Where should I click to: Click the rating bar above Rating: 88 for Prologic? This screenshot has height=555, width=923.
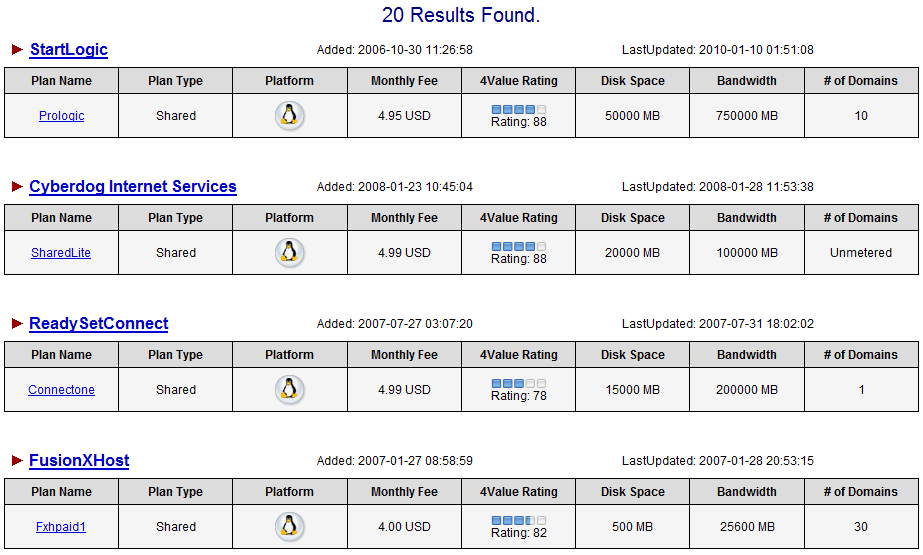point(519,109)
